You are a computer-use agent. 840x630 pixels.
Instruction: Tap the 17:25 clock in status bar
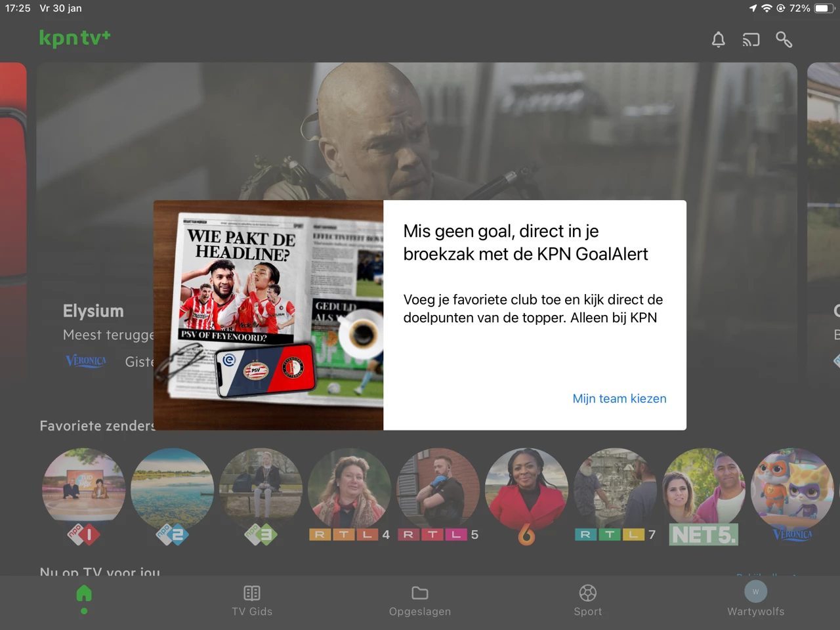point(18,9)
